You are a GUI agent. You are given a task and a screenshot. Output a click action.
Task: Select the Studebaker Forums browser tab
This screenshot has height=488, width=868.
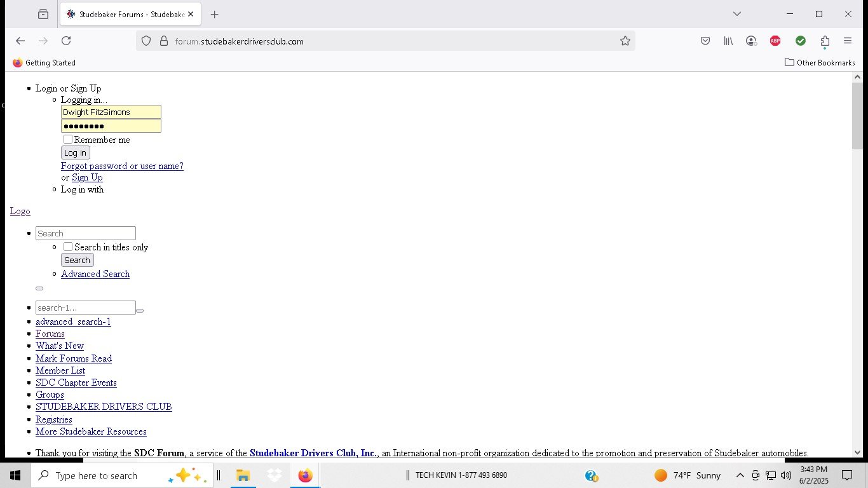(130, 14)
